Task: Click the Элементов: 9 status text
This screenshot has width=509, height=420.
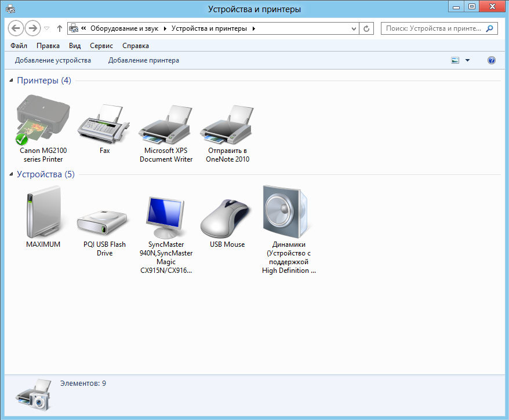Action: (83, 384)
